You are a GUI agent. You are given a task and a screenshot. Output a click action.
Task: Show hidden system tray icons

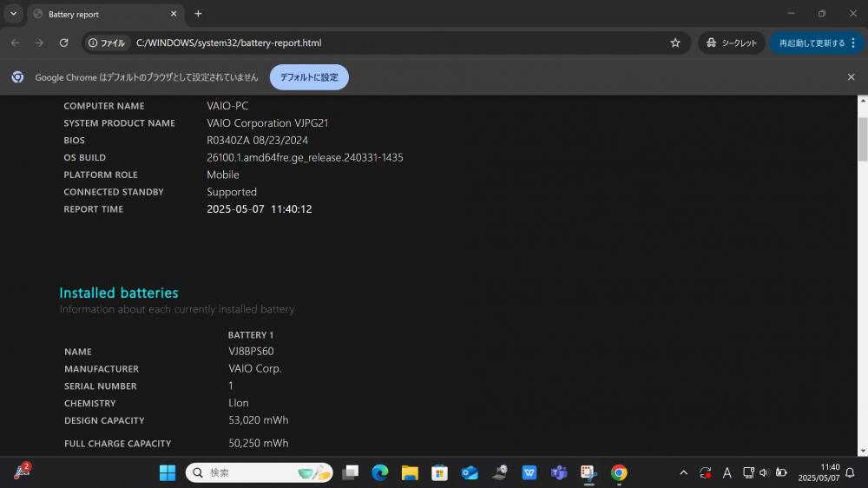coord(684,472)
